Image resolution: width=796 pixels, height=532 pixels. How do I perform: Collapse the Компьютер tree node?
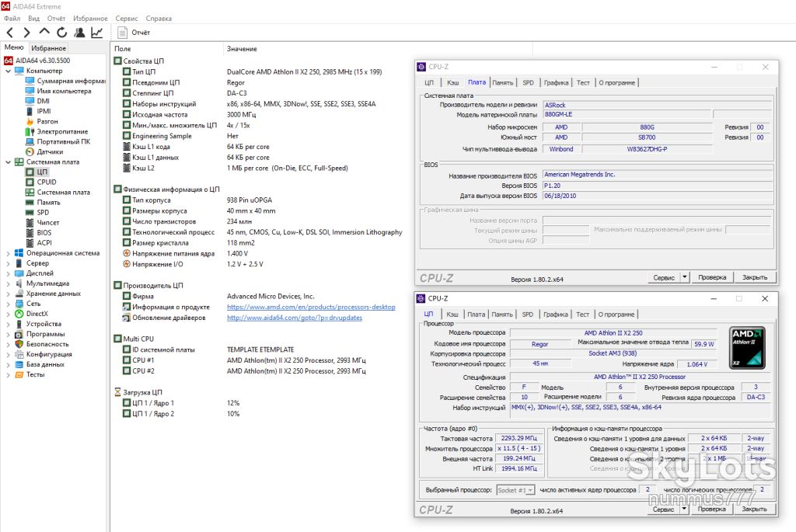[8, 71]
